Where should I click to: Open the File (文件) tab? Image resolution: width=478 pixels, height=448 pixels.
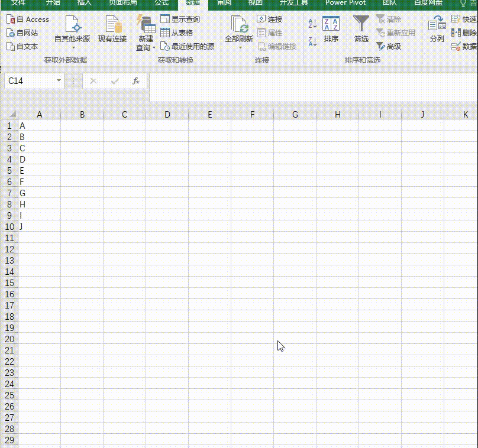pos(18,3)
